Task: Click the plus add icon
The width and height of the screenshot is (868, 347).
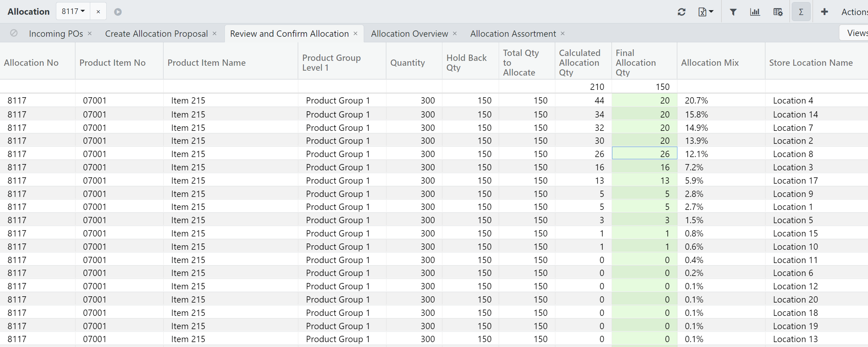Action: coord(824,12)
